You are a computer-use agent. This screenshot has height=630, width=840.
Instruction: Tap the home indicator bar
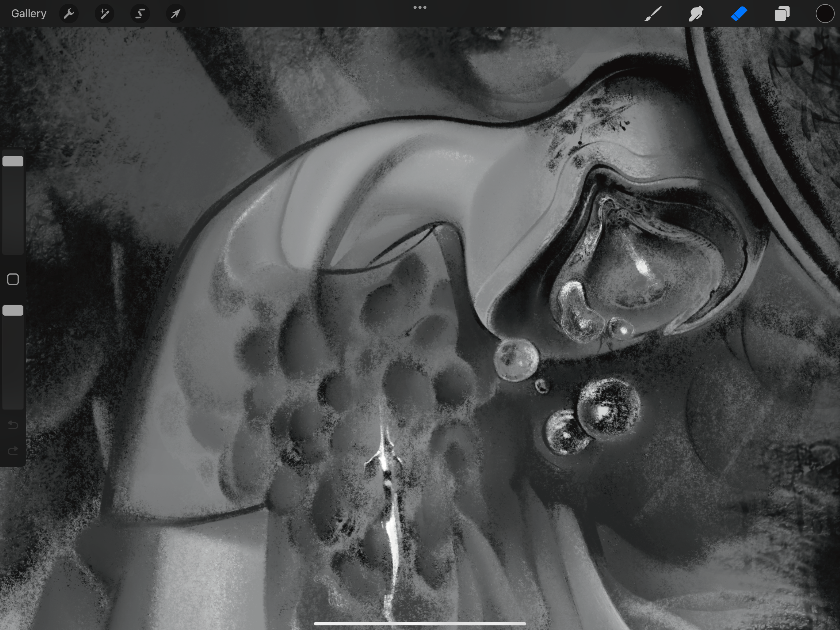pos(420,624)
